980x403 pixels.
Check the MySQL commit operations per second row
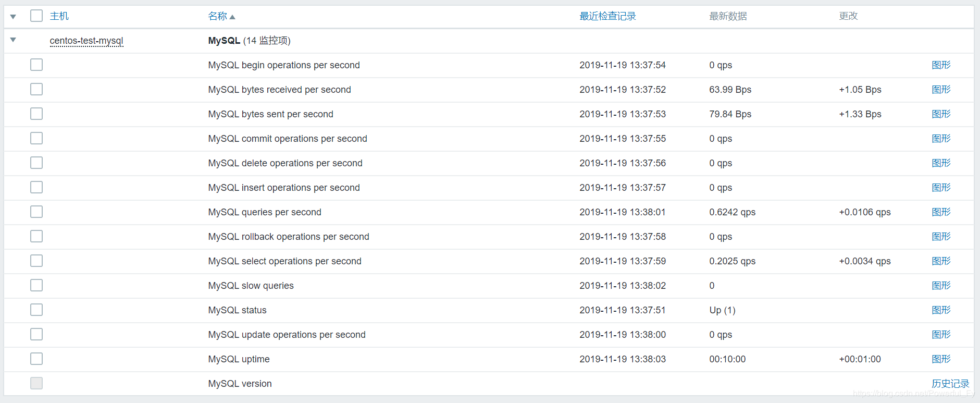36,138
